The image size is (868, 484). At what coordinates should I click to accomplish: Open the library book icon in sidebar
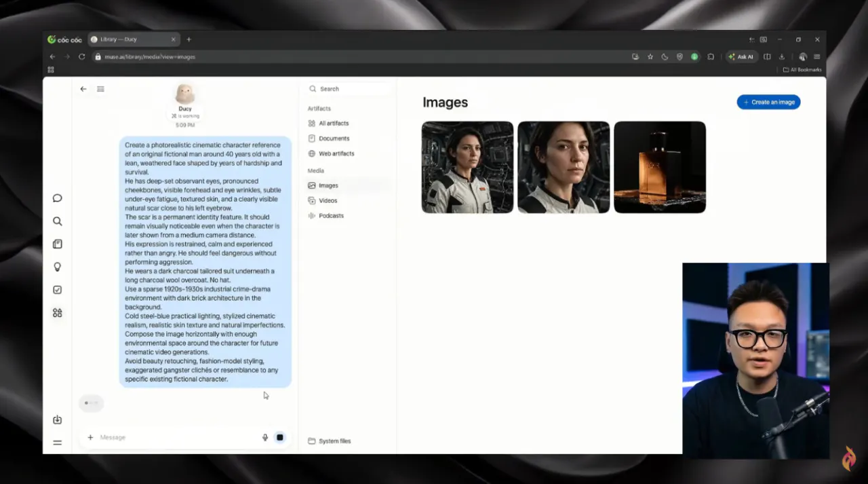58,244
